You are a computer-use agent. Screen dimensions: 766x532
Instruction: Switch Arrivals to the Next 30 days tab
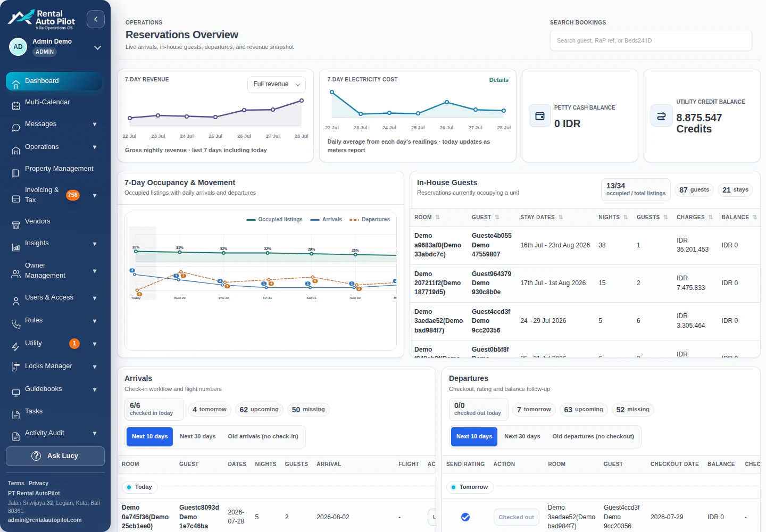tap(198, 436)
